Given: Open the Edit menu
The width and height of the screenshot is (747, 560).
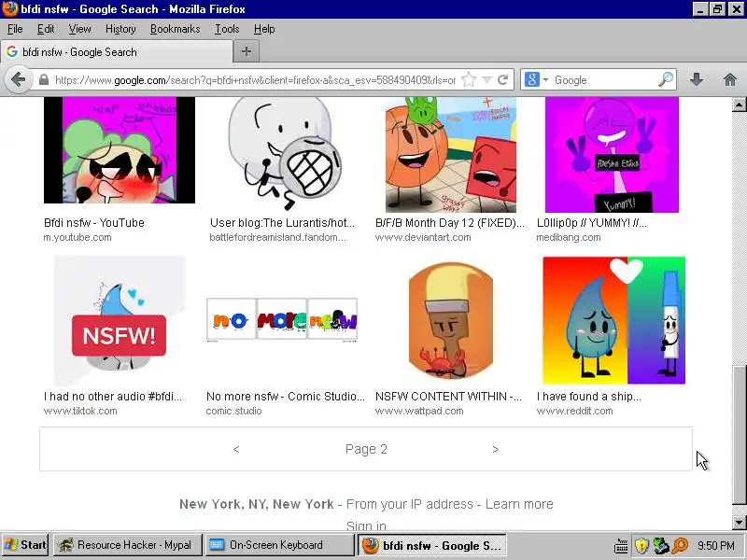Looking at the screenshot, I should coord(46,29).
